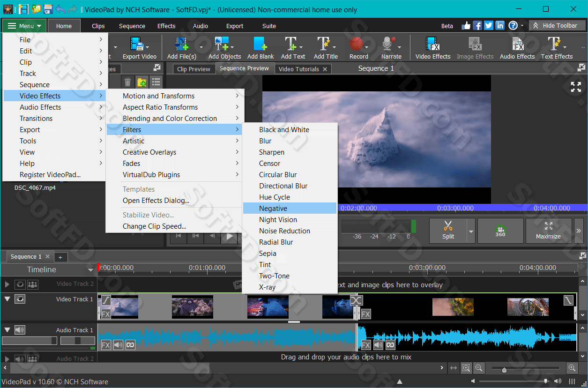The height and width of the screenshot is (388, 588).
Task: Mute Audio Track 1 via its speaker icon
Action: coord(20,330)
